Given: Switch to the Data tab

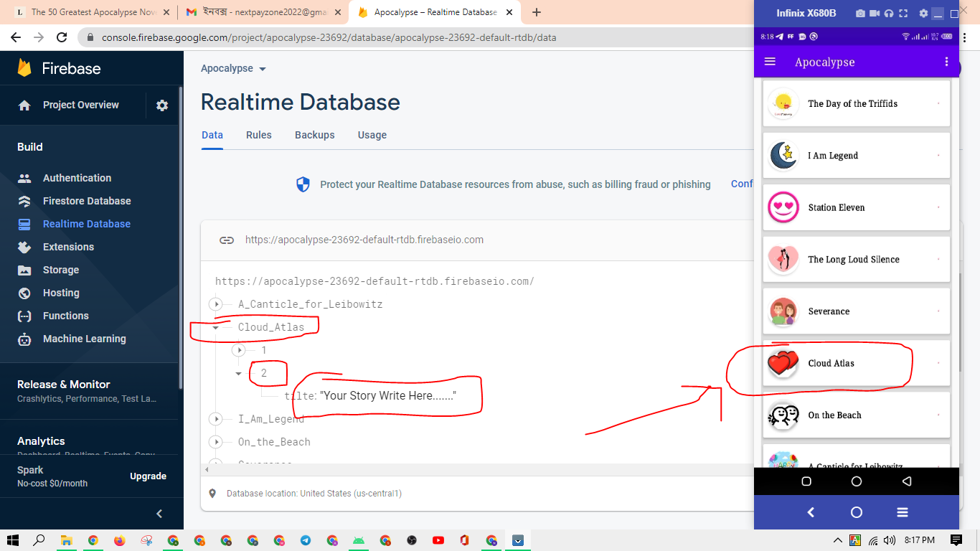Looking at the screenshot, I should [x=212, y=135].
